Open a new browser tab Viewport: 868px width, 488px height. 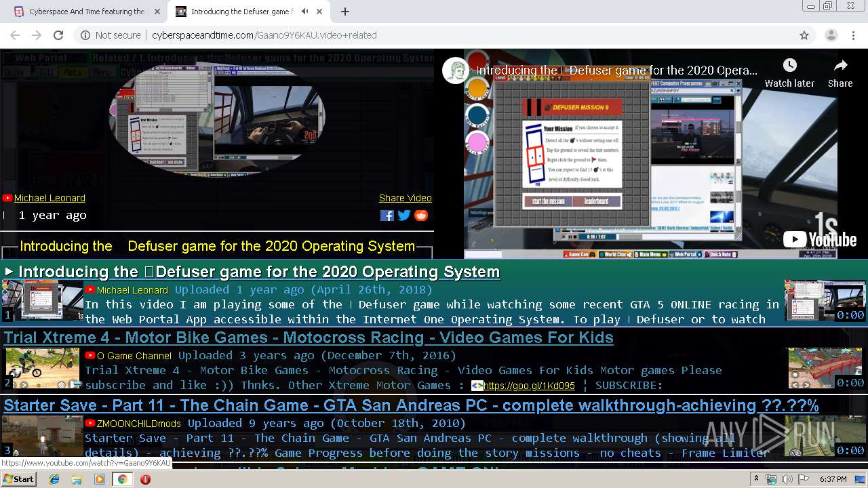(x=345, y=12)
